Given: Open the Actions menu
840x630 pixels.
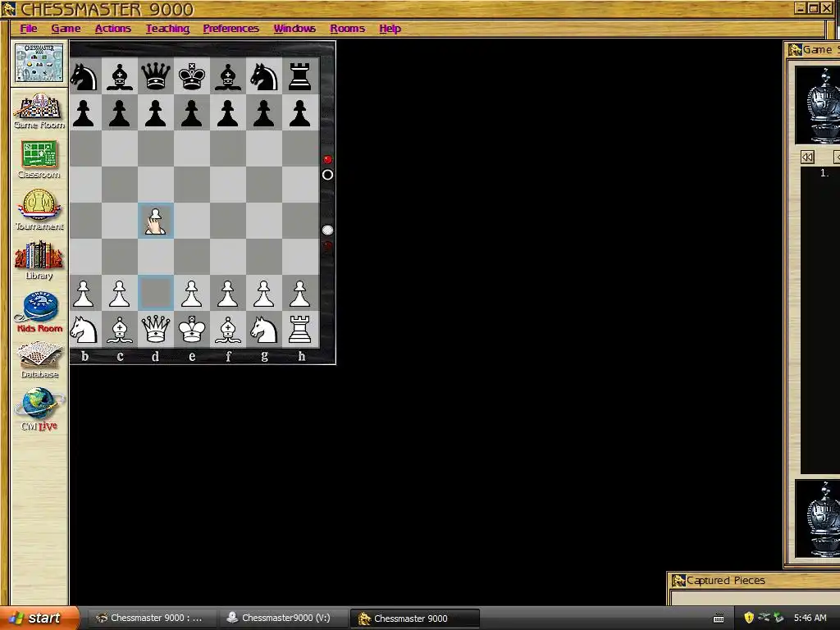Looking at the screenshot, I should (x=113, y=29).
